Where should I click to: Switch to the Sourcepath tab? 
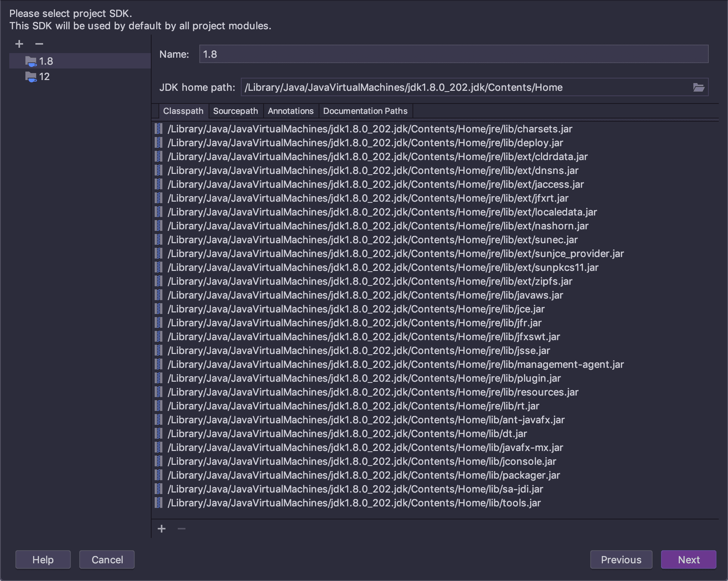235,111
